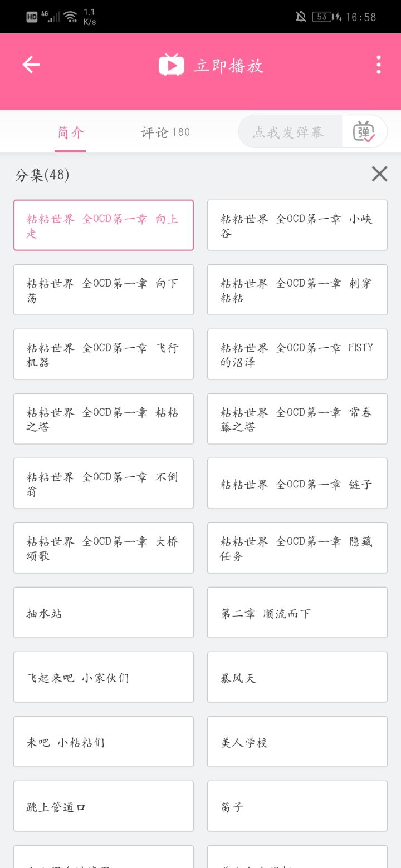
Task: Select episode 小峡谷
Action: coord(297,225)
